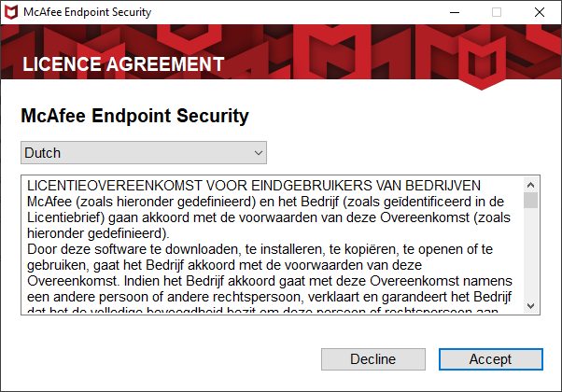Click the line starting een andere persoon

(270, 297)
